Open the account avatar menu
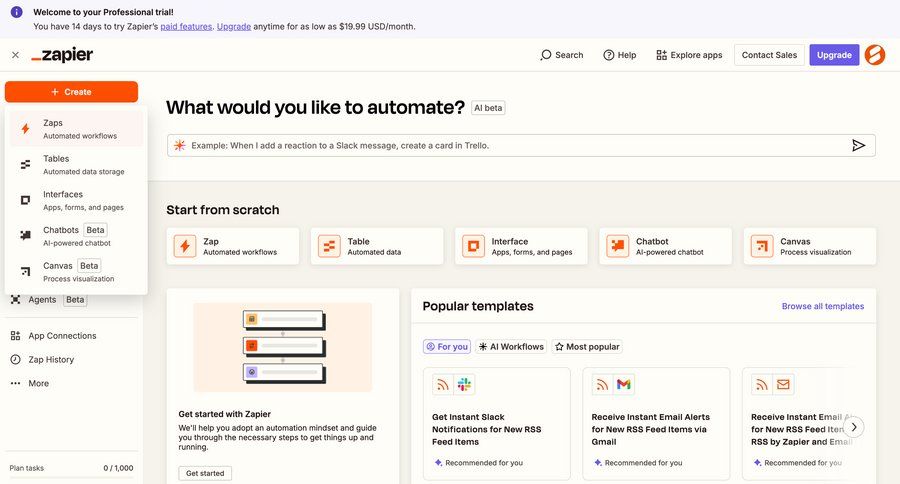Viewport: 900px width, 484px height. point(875,55)
